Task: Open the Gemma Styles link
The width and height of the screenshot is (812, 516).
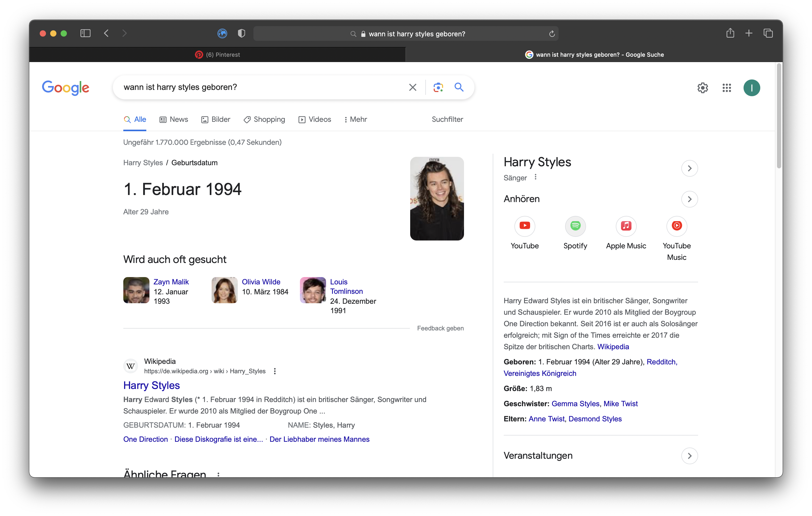Action: click(x=575, y=404)
